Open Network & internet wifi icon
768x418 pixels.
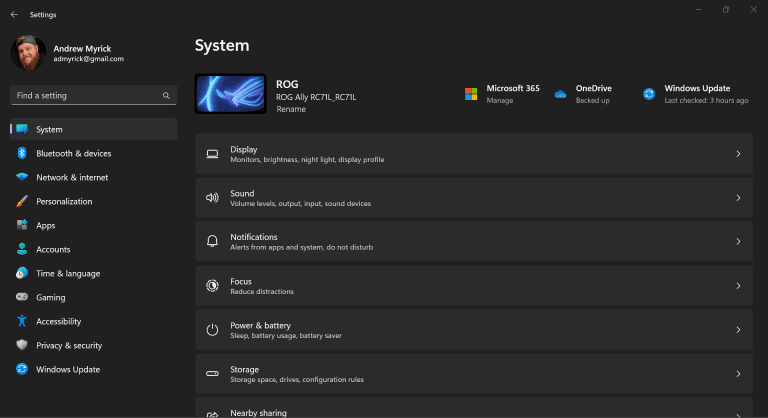(x=21, y=177)
